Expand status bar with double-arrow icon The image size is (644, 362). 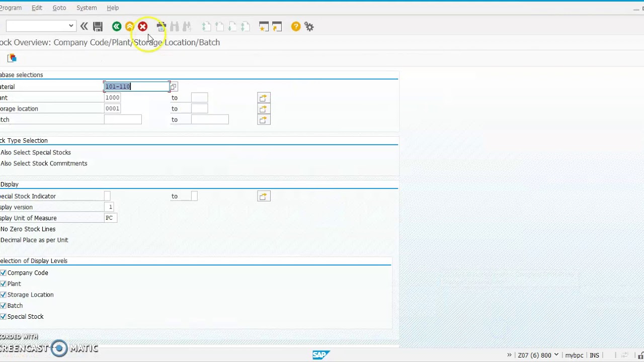point(509,355)
